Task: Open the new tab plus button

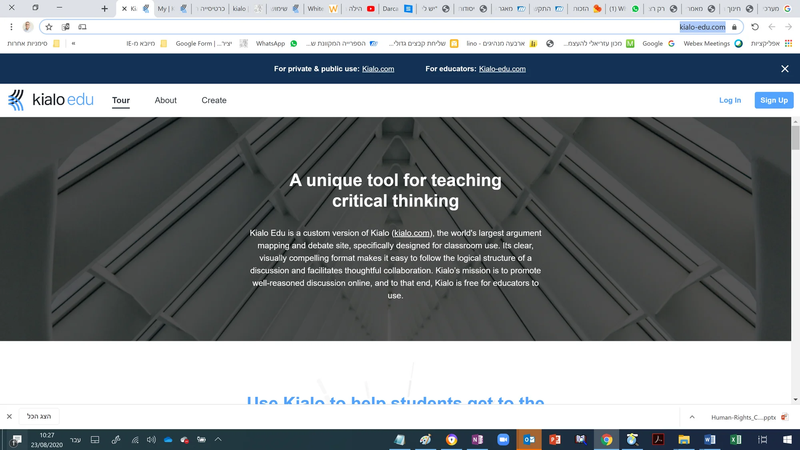Action: pyautogui.click(x=104, y=8)
